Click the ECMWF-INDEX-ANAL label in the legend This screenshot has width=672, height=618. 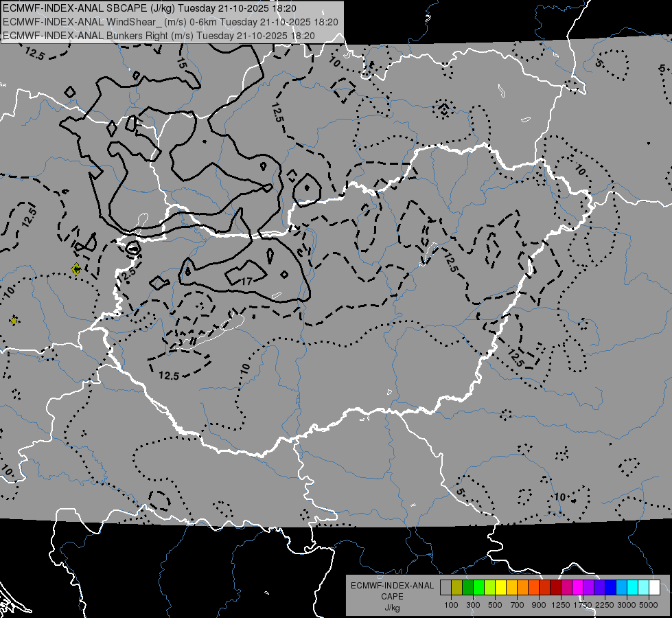392,586
